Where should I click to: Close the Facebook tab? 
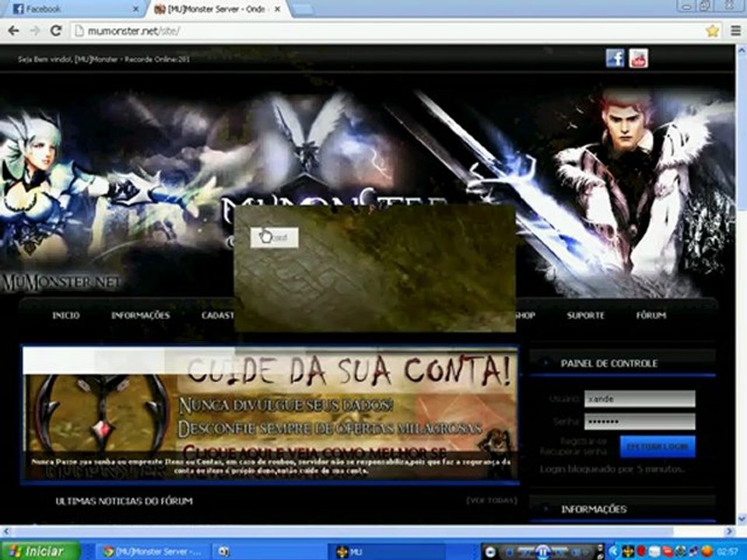point(135,9)
